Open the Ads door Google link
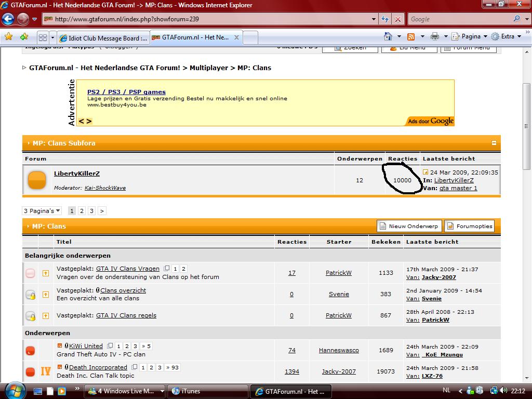This screenshot has height=399, width=532. (431, 121)
